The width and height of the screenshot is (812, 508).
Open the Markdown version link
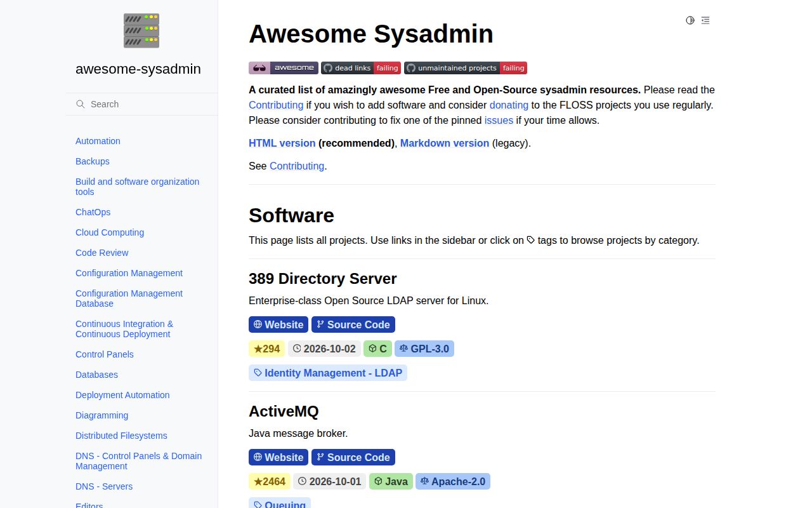tap(445, 143)
